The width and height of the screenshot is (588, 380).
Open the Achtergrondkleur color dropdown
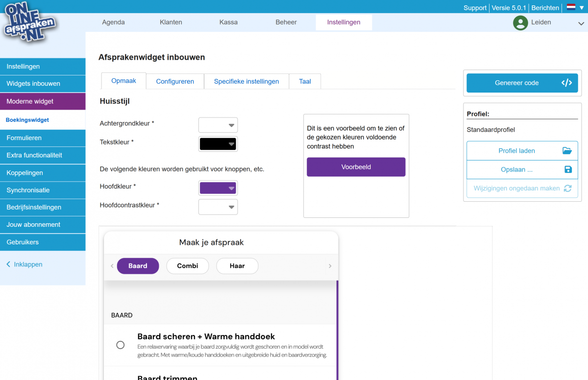coord(218,125)
